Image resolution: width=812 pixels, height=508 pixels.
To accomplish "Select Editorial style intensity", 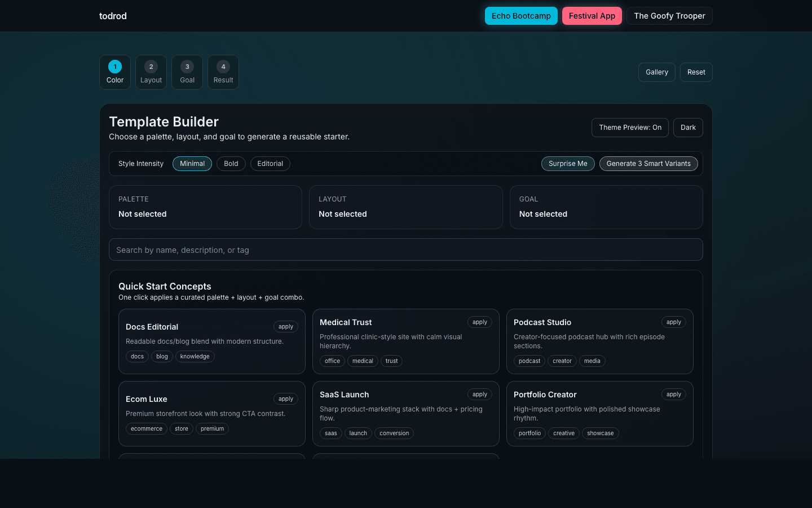I will 270,164.
